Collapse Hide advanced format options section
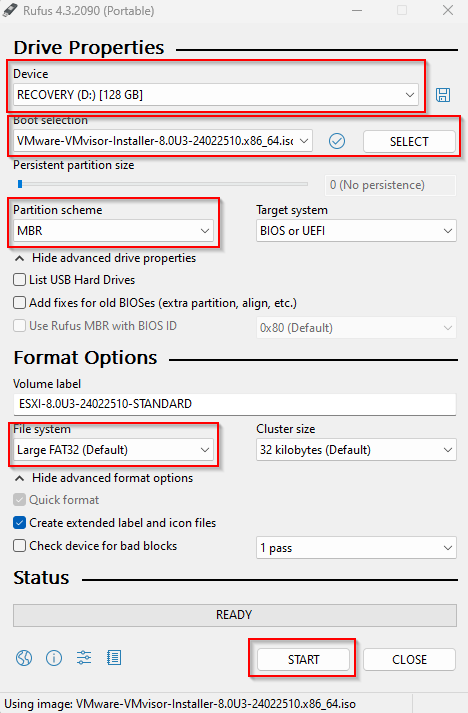 point(104,478)
